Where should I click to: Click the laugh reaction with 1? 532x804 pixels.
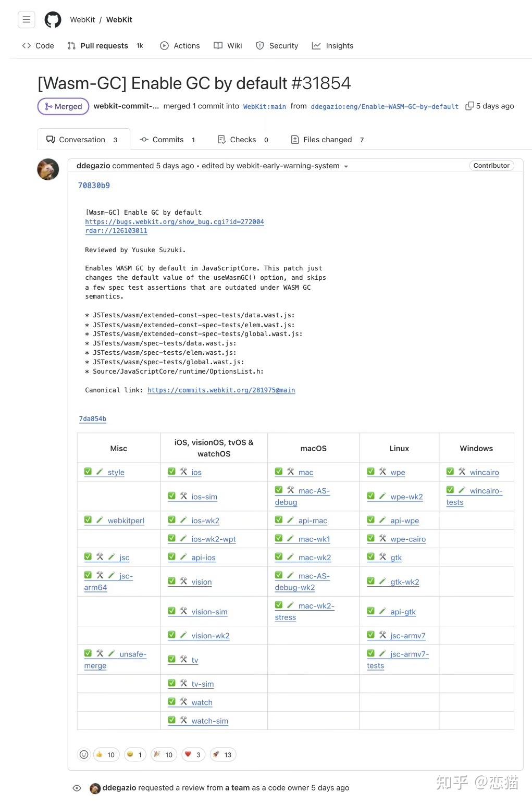coord(135,754)
